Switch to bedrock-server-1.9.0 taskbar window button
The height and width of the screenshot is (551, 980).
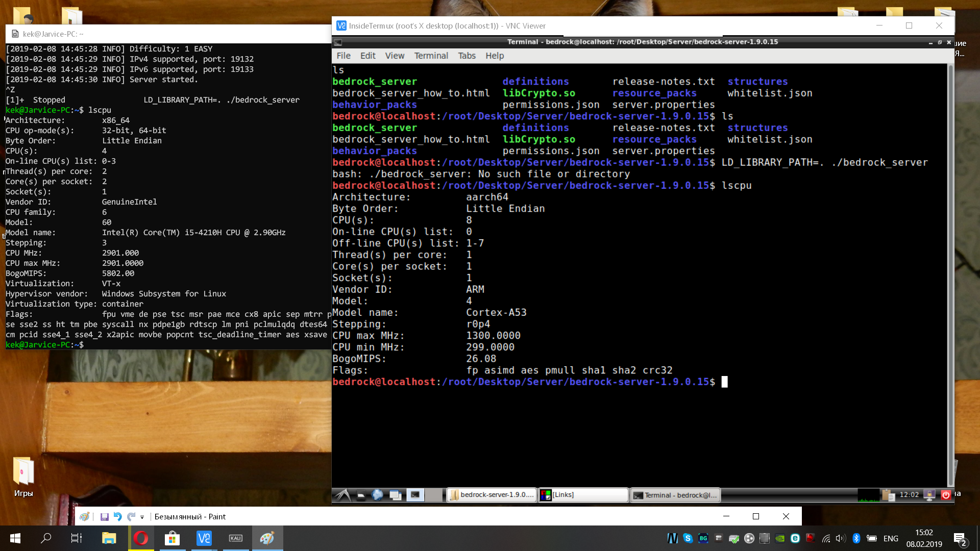(x=492, y=495)
